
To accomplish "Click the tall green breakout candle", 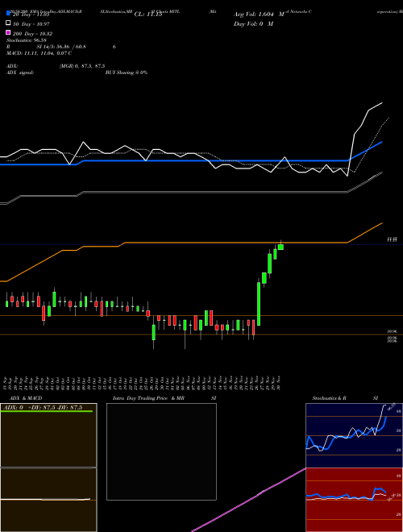I will 259,304.
